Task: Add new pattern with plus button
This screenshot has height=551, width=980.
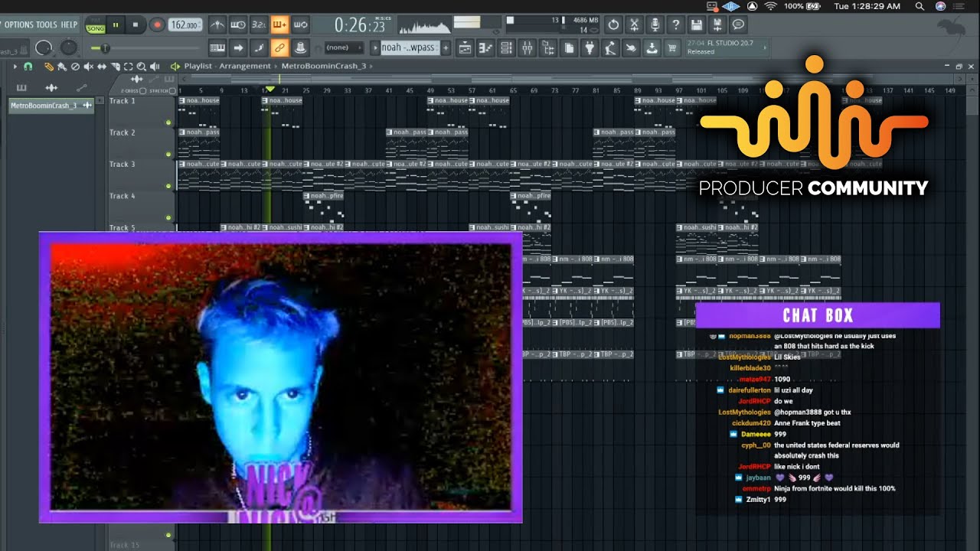Action: coord(446,47)
